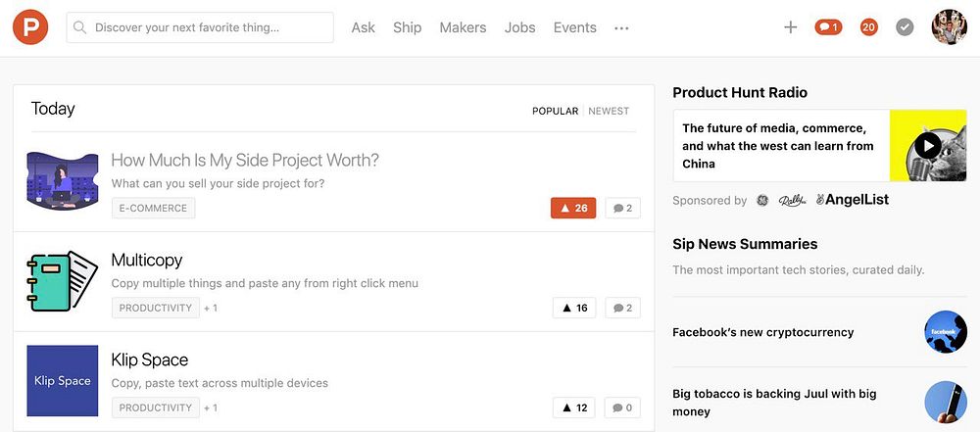Open the user profile avatar
This screenshot has width=980, height=432.
click(x=949, y=27)
